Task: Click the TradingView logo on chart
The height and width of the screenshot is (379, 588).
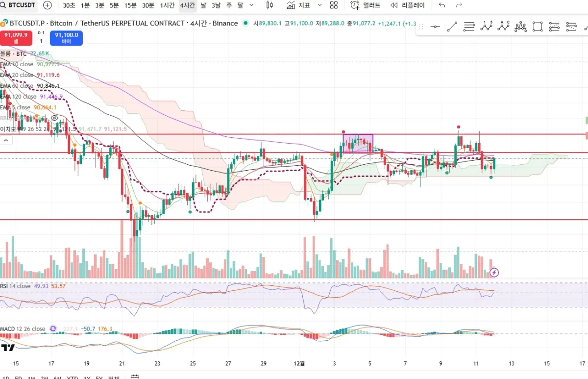Action: [x=7, y=348]
